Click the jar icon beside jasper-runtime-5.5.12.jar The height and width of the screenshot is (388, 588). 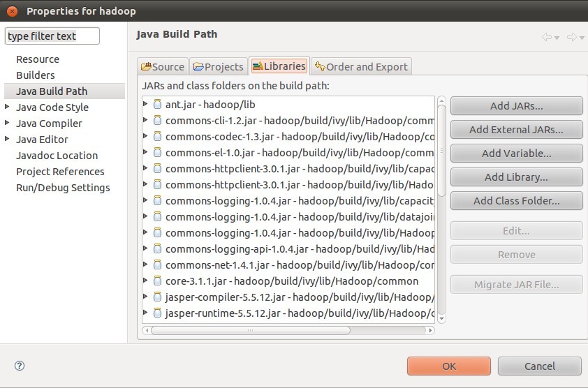coord(158,313)
